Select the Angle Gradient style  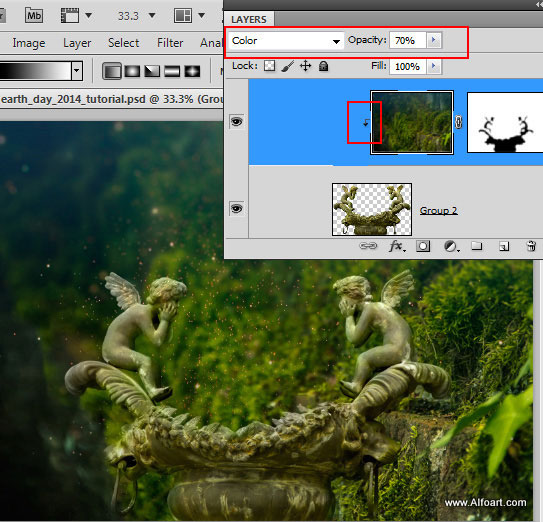tap(152, 71)
